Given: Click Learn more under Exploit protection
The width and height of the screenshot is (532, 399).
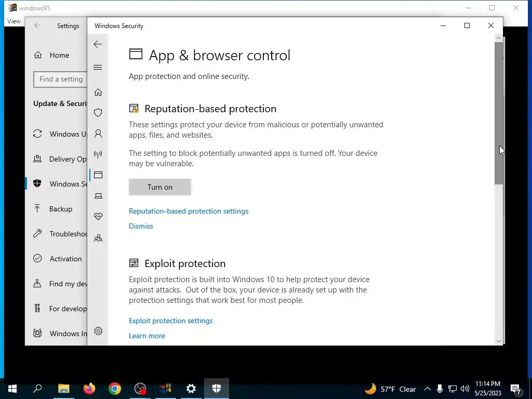Looking at the screenshot, I should point(147,336).
